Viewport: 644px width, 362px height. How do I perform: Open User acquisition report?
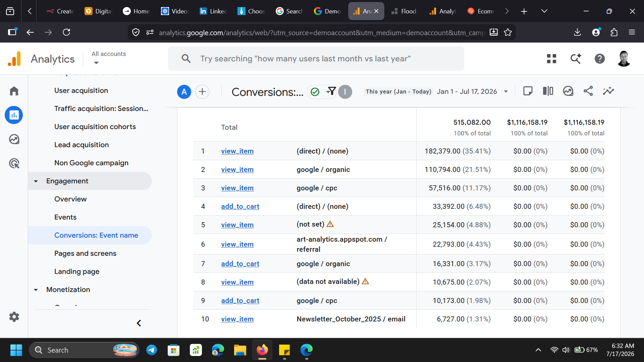click(x=81, y=90)
